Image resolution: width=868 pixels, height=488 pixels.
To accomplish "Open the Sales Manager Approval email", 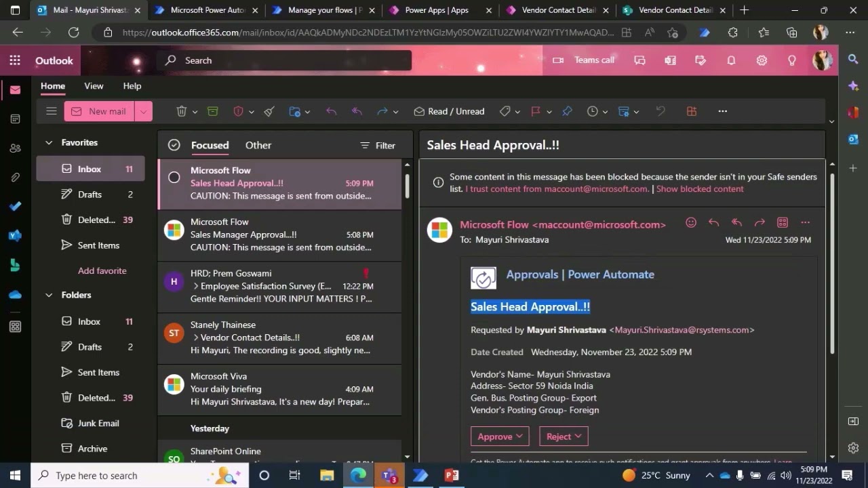I will [279, 235].
